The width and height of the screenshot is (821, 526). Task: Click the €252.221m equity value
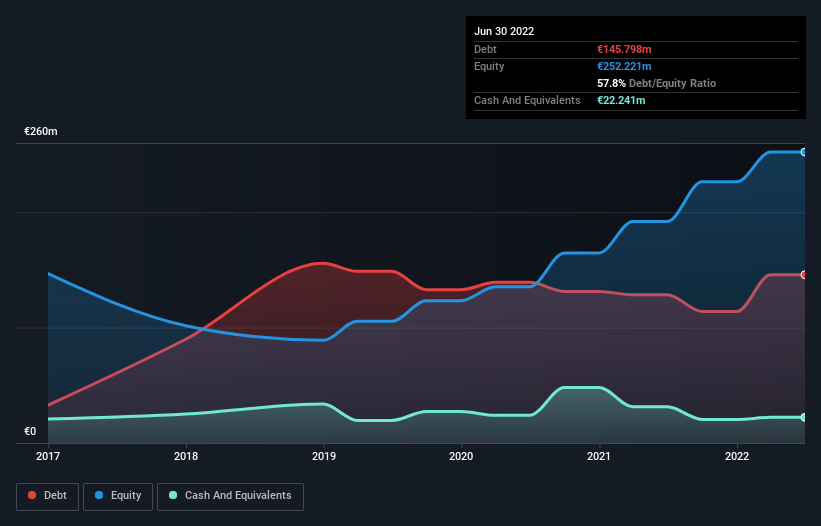(624, 66)
